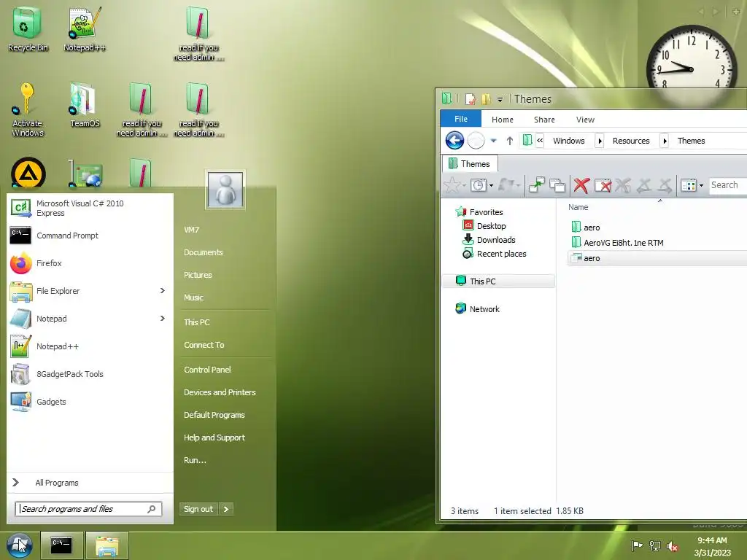This screenshot has height=560, width=747.
Task: Expand the arrow after Windows in the breadcrumb
Action: 600,141
